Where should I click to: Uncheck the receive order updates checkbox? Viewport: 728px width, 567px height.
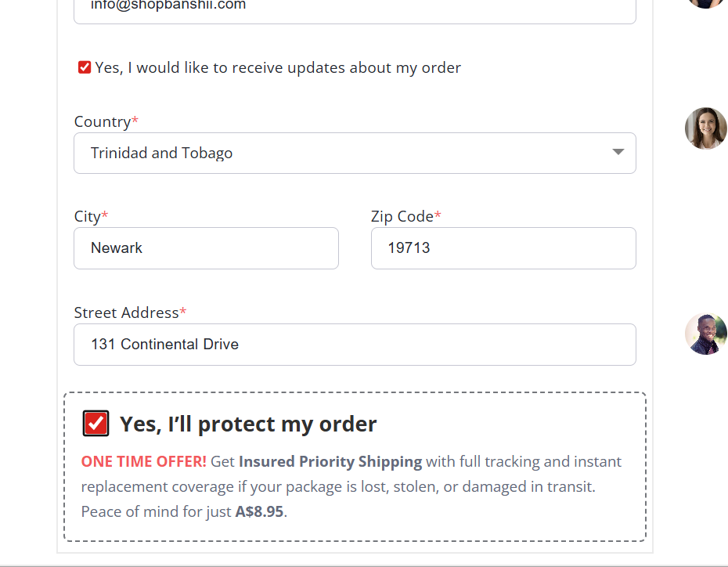coord(85,67)
